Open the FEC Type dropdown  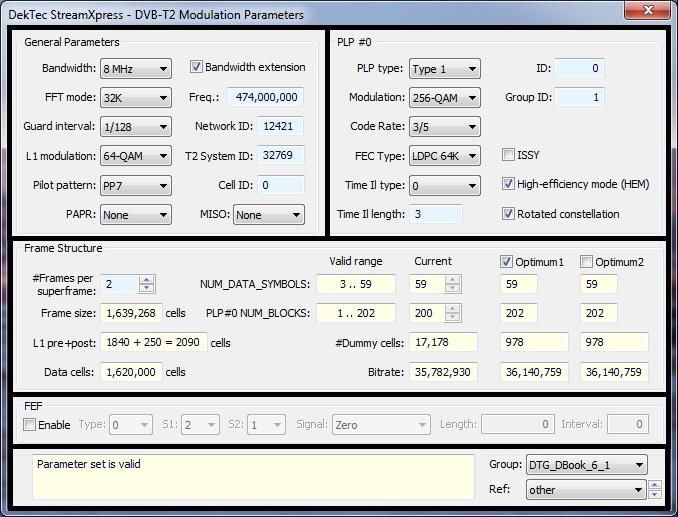[445, 156]
